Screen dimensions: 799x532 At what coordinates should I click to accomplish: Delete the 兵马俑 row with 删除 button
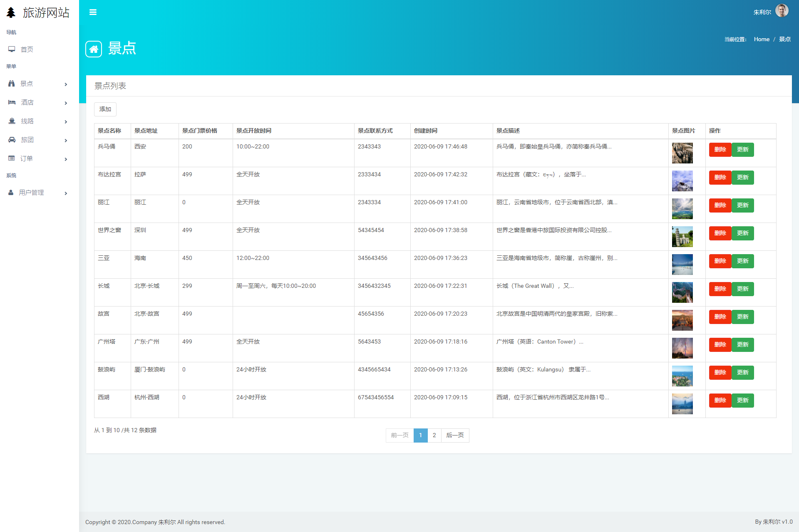click(x=720, y=150)
